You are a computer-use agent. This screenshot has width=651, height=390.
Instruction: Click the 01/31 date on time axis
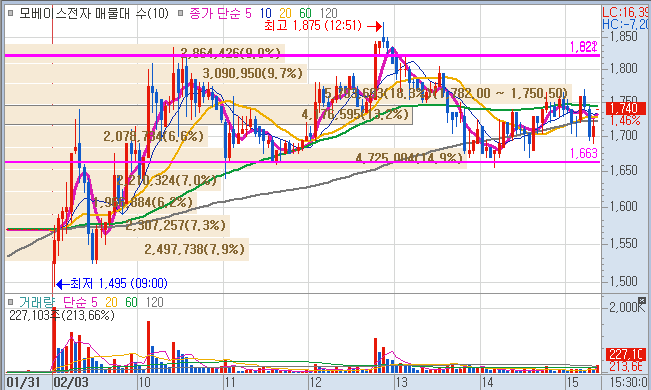pyautogui.click(x=23, y=382)
